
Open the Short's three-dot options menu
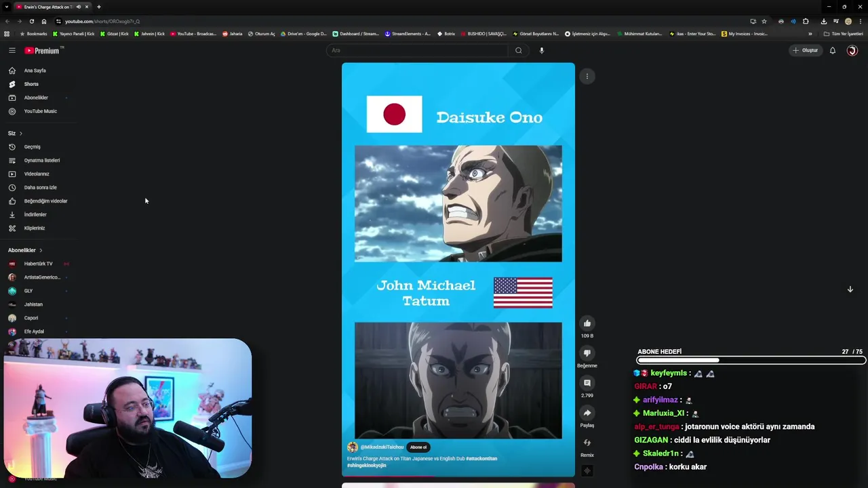[587, 76]
